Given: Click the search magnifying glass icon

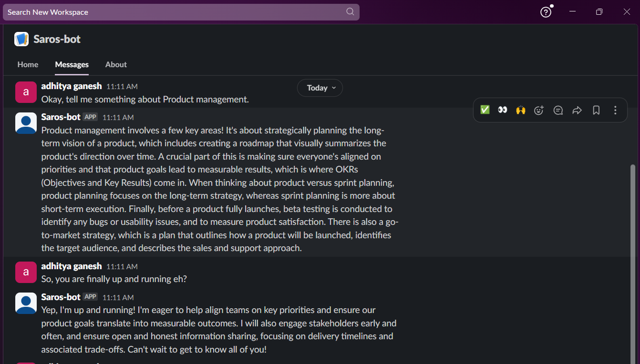Looking at the screenshot, I should pyautogui.click(x=350, y=12).
